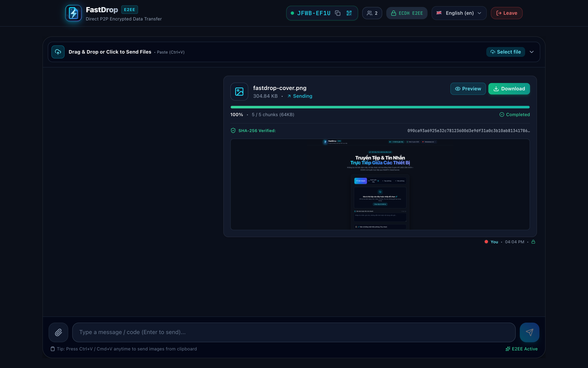Show the room QR code icon
588x368 pixels.
[x=349, y=13]
